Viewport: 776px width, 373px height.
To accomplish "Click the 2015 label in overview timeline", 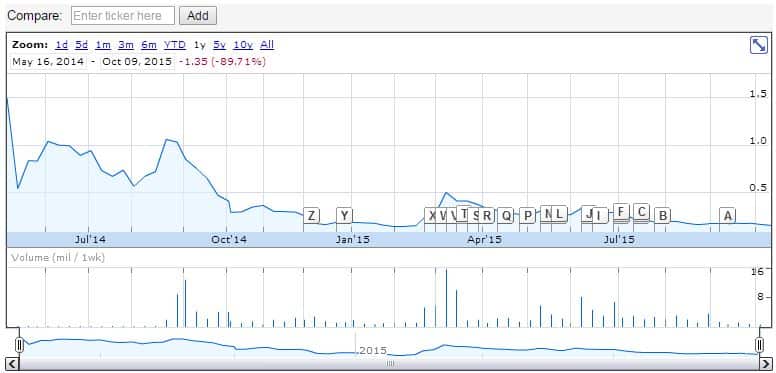I will 373,351.
